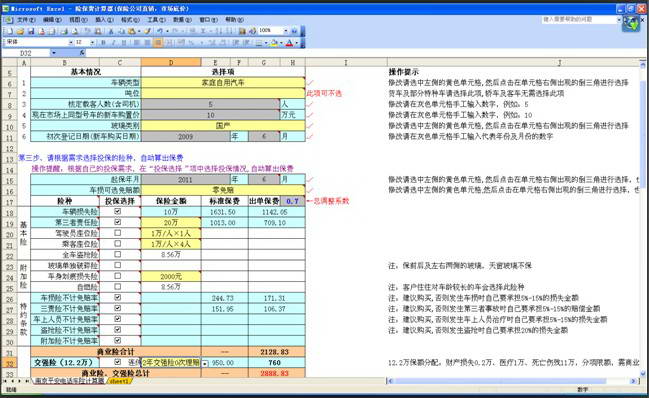Click the Format Painter brush icon
Image resolution: width=649 pixels, height=398 pixels.
click(147, 31)
